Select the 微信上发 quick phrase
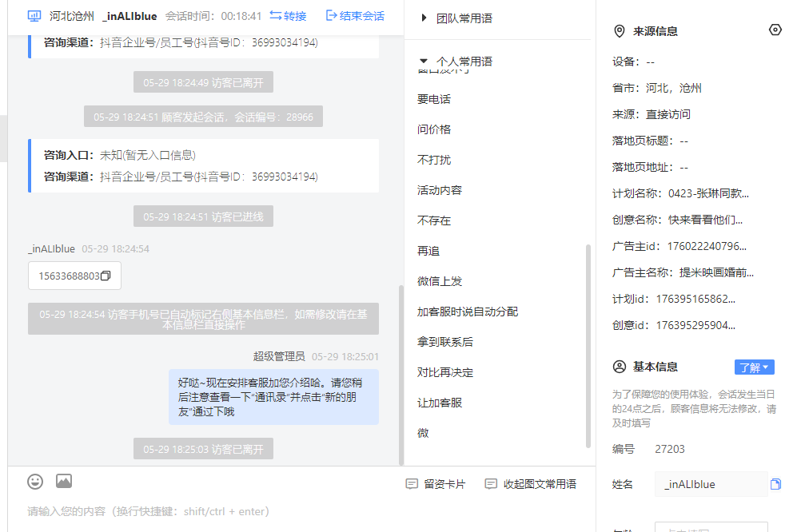Screen dimensions: 789x532 coord(440,281)
